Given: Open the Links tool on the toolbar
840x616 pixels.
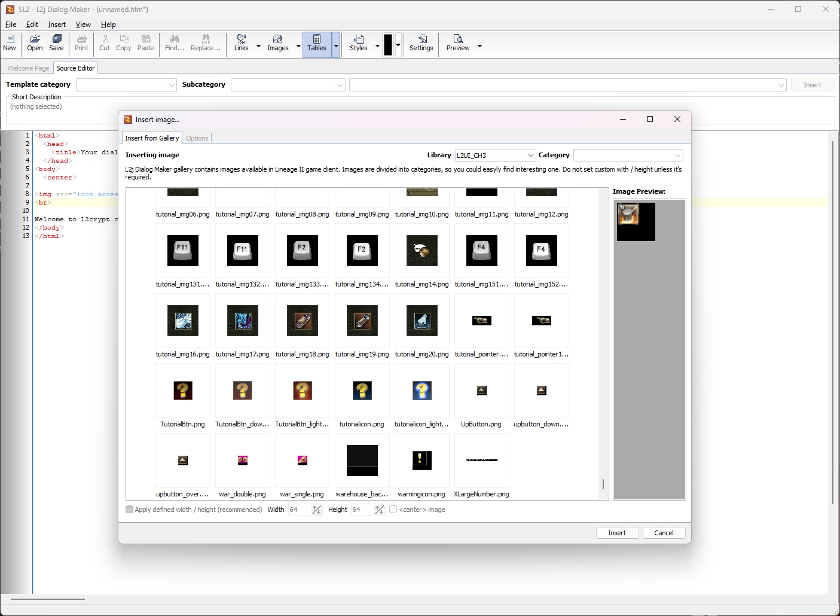Looking at the screenshot, I should 242,44.
